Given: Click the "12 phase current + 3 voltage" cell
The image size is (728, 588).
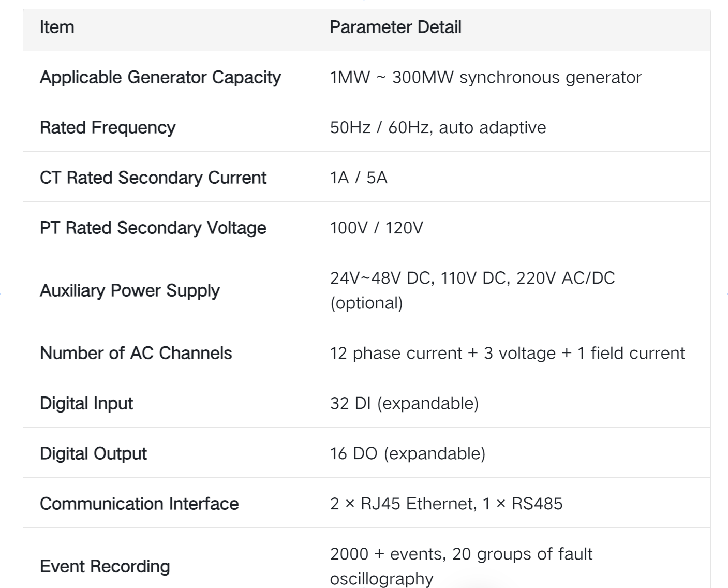Looking at the screenshot, I should click(507, 354).
